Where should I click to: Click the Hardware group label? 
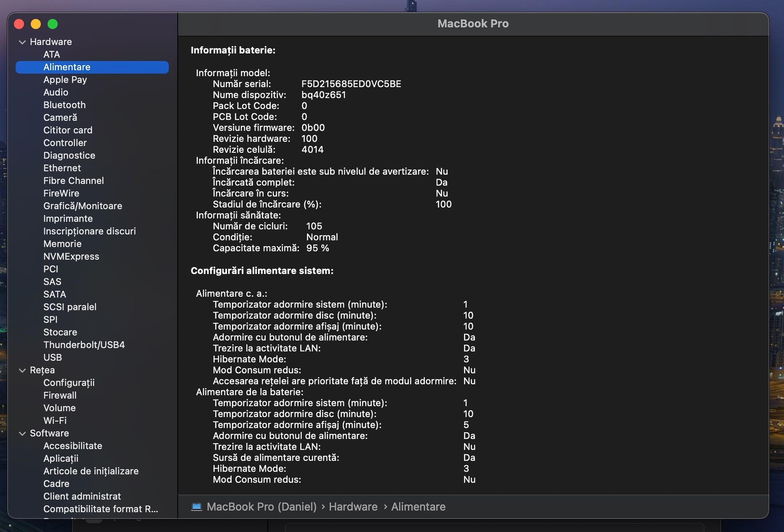coord(51,42)
